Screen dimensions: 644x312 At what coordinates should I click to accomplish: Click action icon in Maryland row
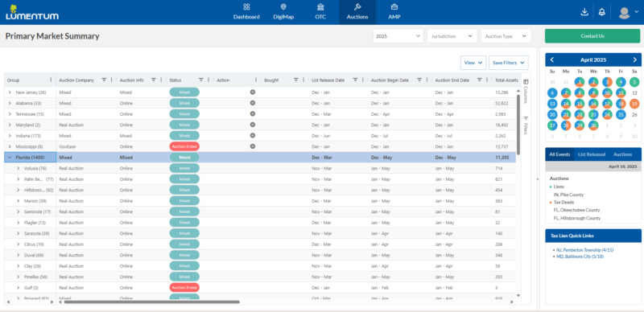click(253, 125)
